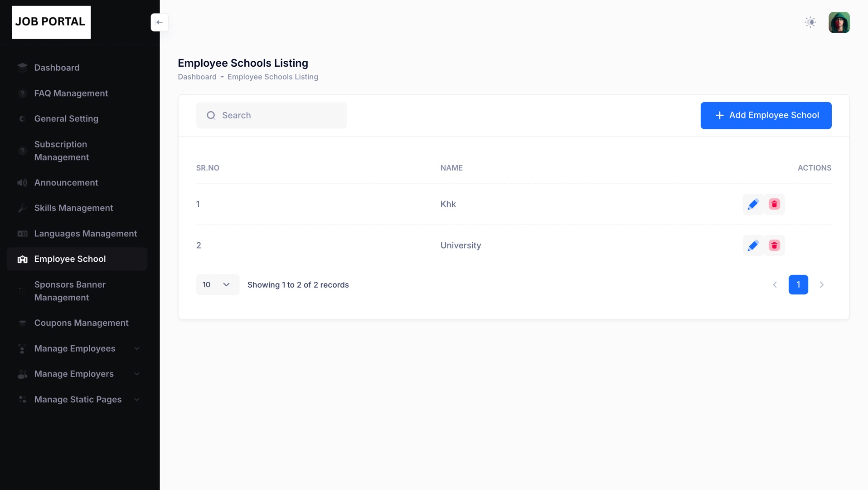Viewport: 868px width, 490px height.
Task: Click the Employee School sidebar icon
Action: (x=22, y=259)
